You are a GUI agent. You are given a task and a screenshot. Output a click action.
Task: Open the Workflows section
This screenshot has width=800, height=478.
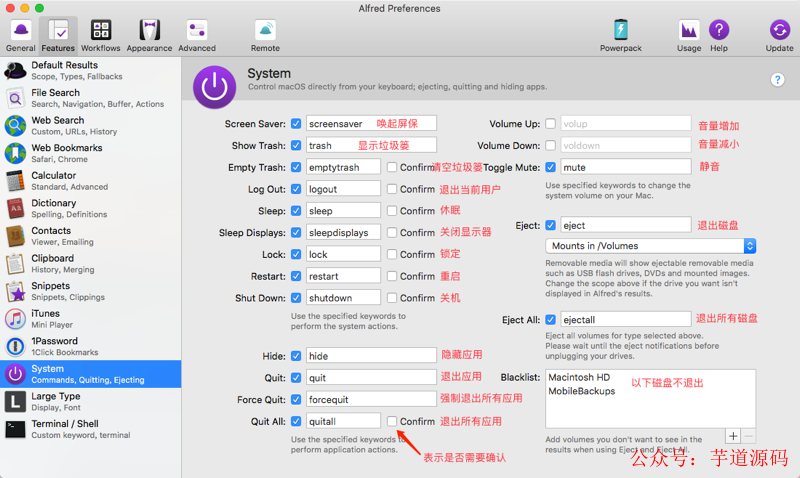coord(101,36)
